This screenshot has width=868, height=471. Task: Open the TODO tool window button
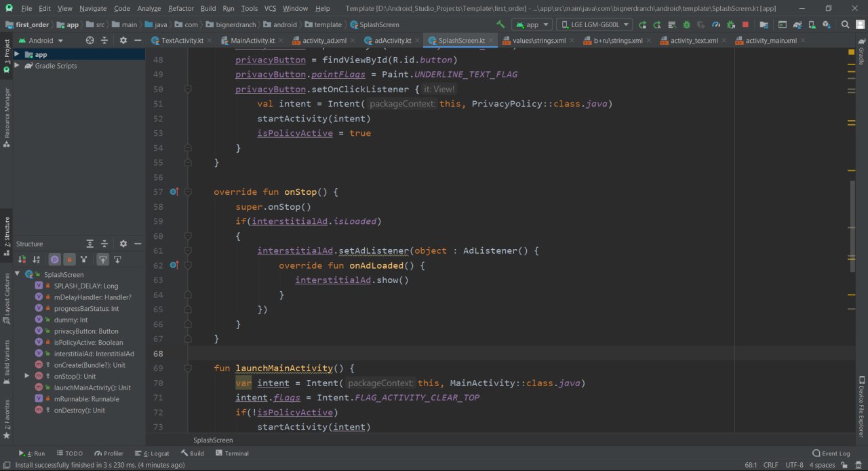69,453
